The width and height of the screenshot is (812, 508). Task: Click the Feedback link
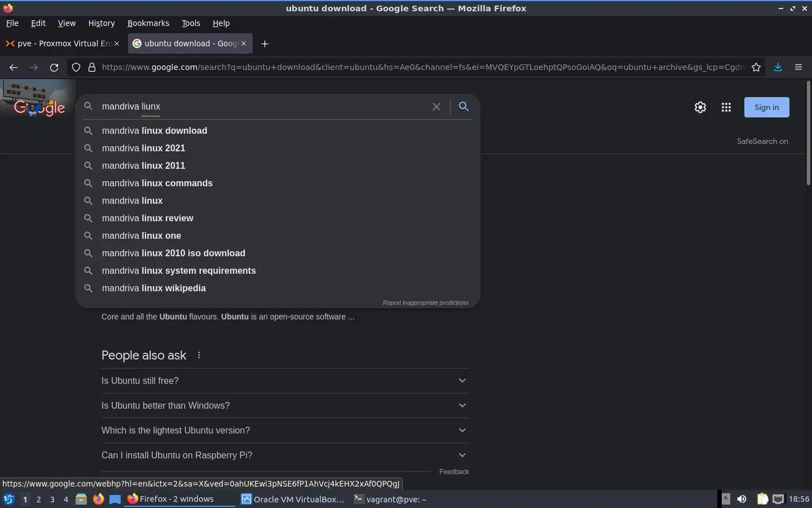(454, 472)
